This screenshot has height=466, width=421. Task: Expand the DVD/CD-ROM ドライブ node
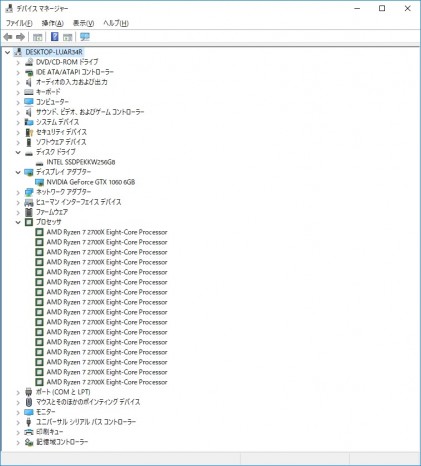18,62
